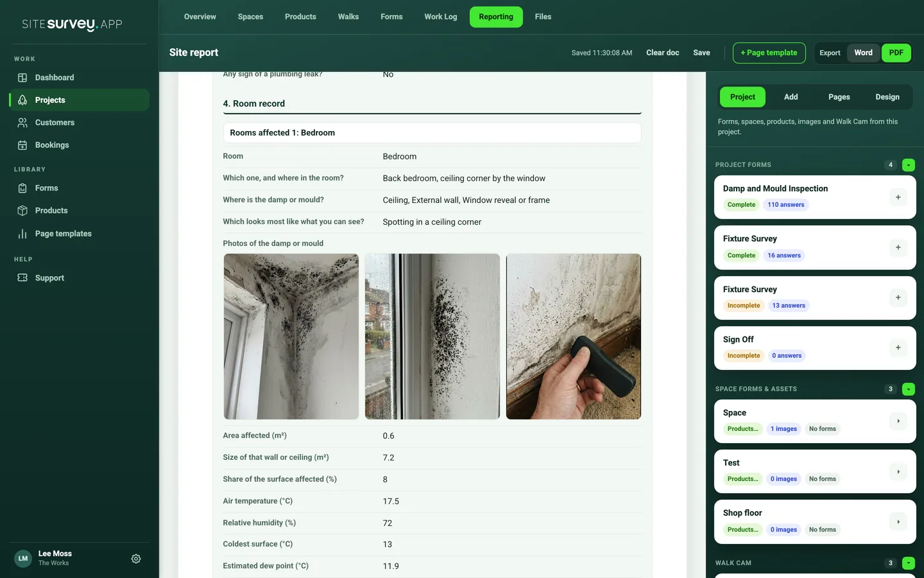Open the top navigation Forms tab
924x578 pixels.
coord(391,17)
